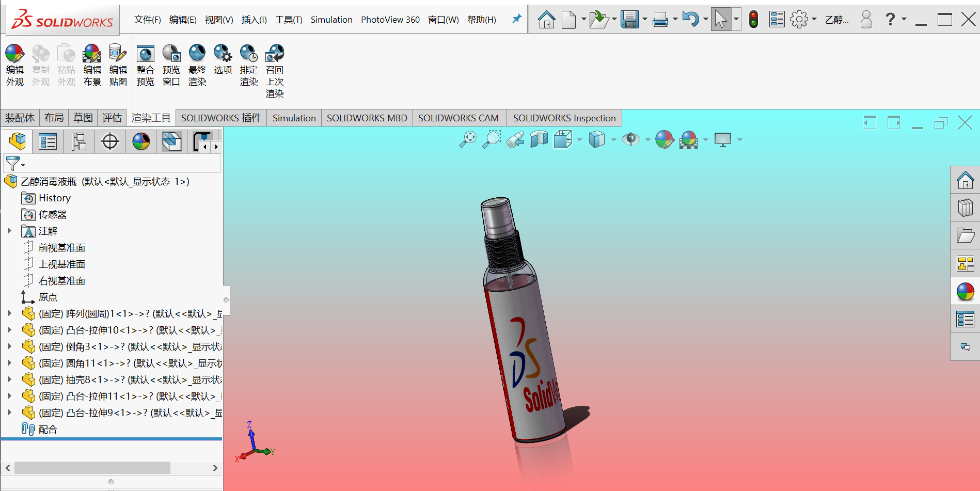Image resolution: width=980 pixels, height=491 pixels.
Task: Open the View Orientation cube icon
Action: point(563,139)
